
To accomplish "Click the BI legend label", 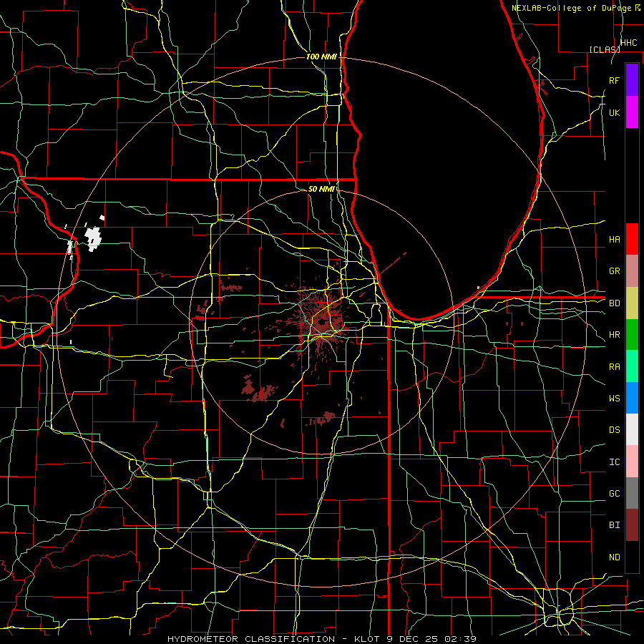I will point(614,525).
